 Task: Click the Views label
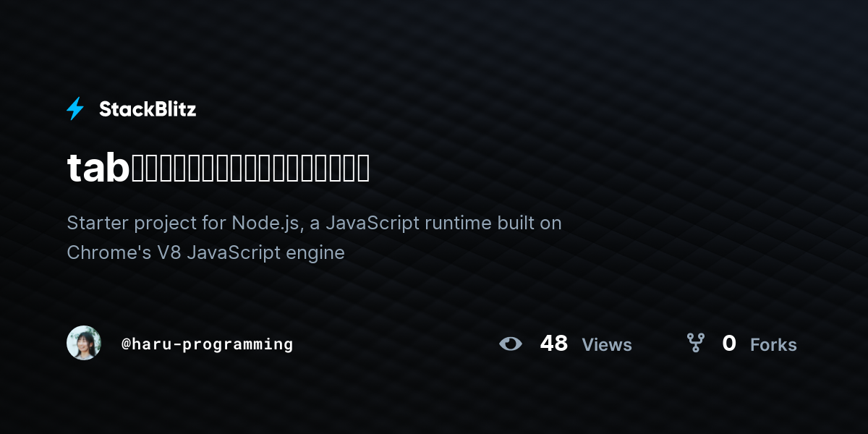(x=607, y=345)
